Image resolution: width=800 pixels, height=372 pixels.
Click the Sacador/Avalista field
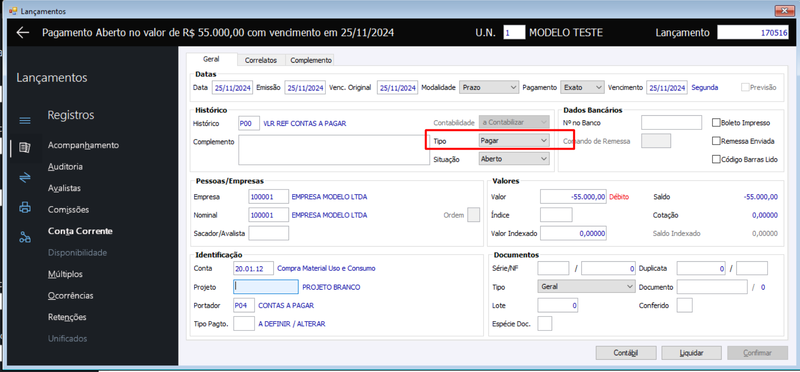(268, 233)
